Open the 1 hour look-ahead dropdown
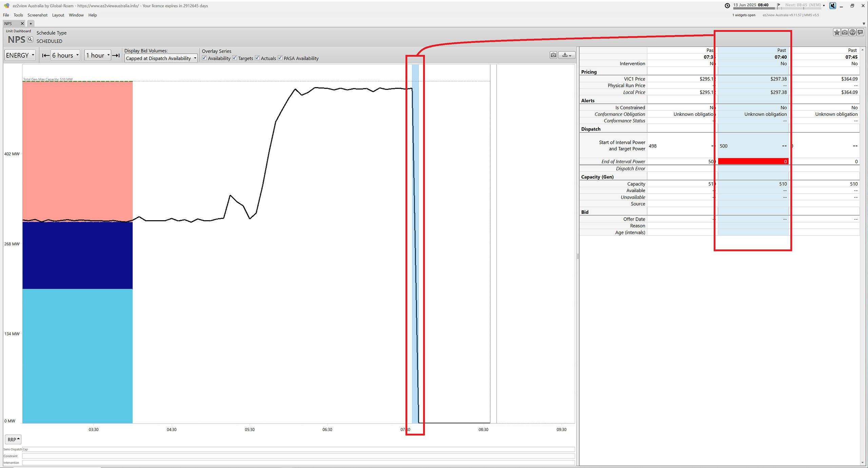Screen dimensions: 868x468 [x=97, y=55]
